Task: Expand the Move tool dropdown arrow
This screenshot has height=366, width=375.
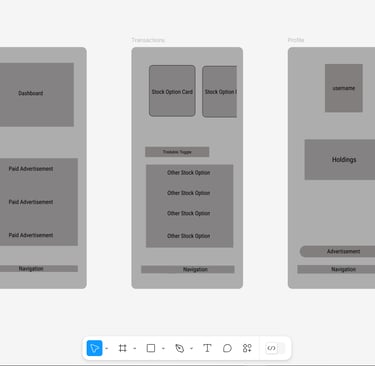Action: pyautogui.click(x=107, y=349)
